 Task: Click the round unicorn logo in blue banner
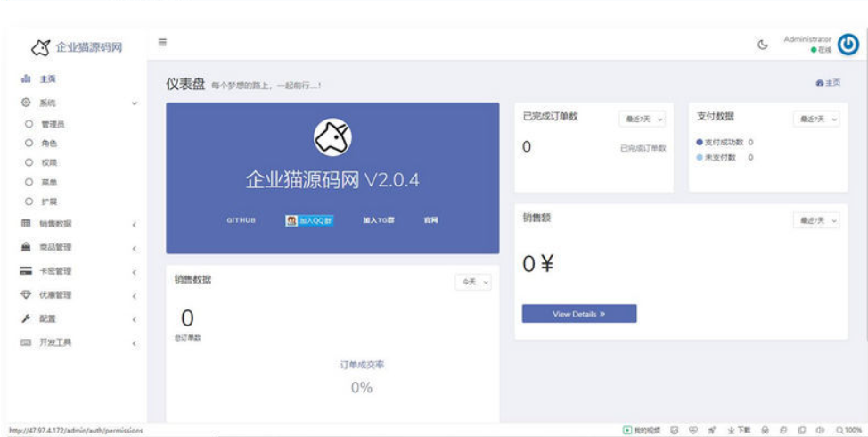pos(332,136)
